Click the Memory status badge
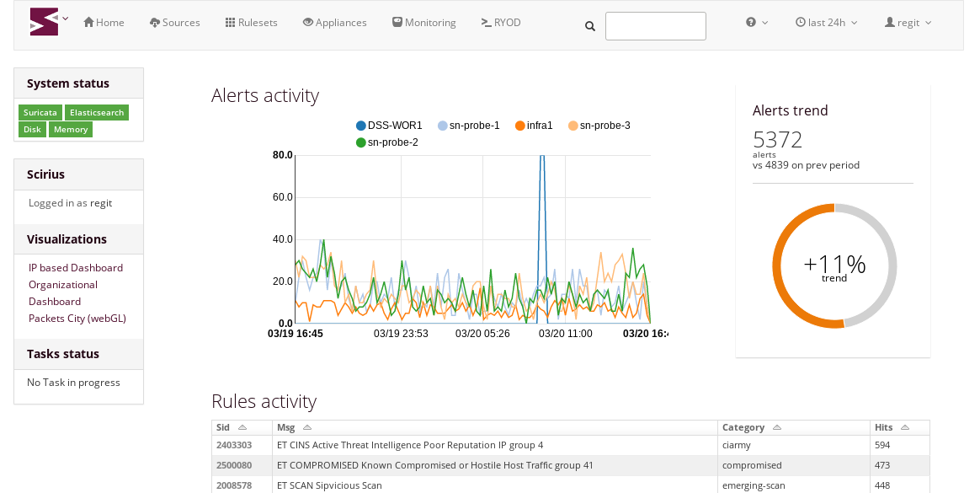Image resolution: width=980 pixels, height=493 pixels. (x=71, y=130)
